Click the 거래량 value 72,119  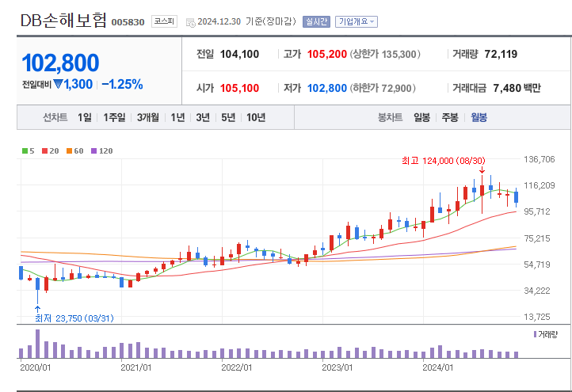501,55
